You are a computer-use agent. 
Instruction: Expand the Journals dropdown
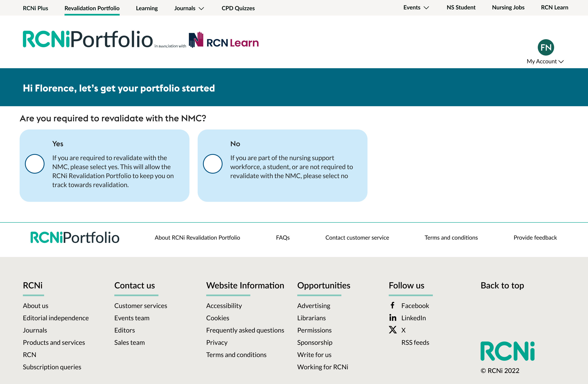[x=189, y=8]
